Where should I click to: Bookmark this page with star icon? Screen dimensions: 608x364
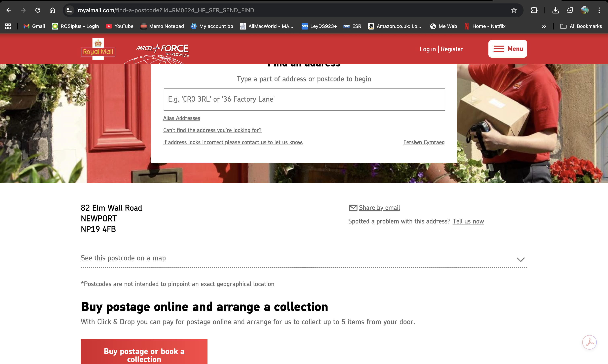point(514,10)
